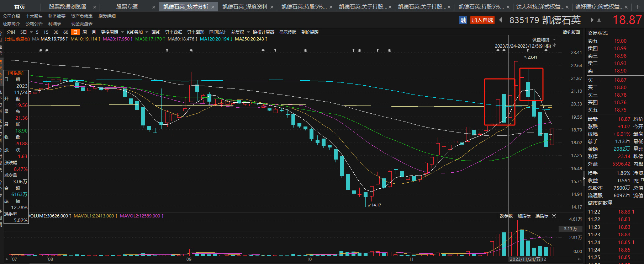
Task: Click the date range 2023/7/24-2023/12/5 link
Action: 523,46
